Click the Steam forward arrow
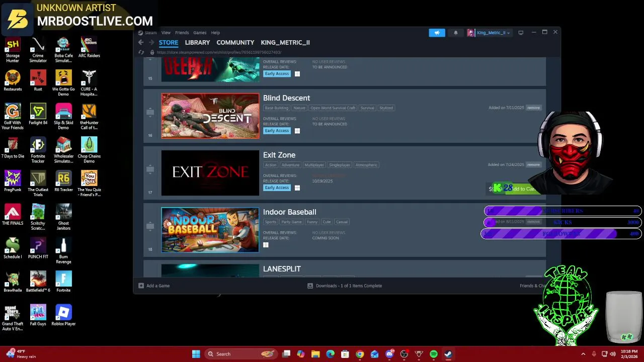The height and width of the screenshot is (362, 644). [x=150, y=43]
